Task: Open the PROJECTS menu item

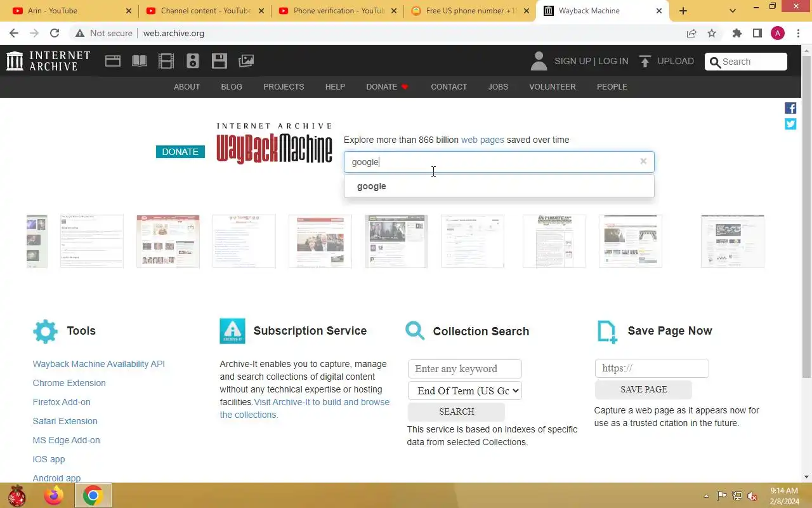Action: 284,86
